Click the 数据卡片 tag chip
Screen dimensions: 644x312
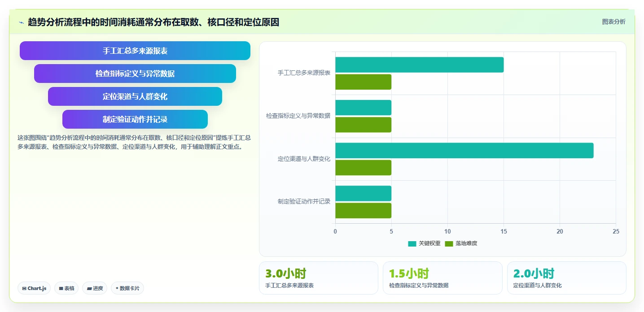pos(127,288)
